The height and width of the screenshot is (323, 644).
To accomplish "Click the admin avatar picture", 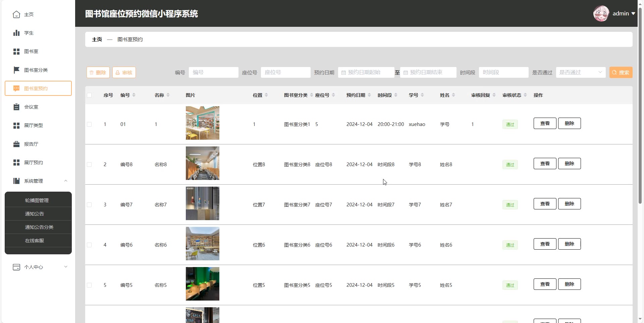I will click(x=601, y=14).
